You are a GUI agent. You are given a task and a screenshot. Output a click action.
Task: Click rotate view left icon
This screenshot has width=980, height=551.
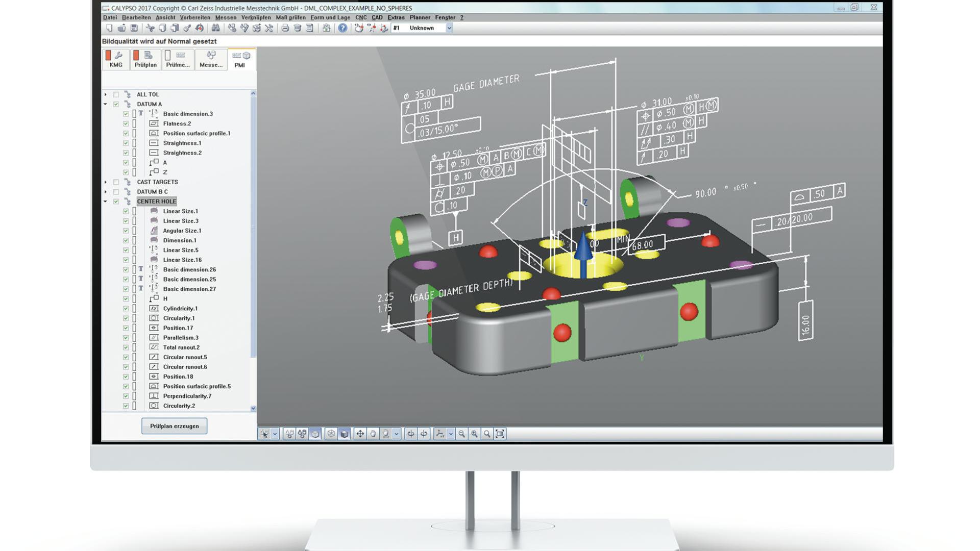(410, 434)
